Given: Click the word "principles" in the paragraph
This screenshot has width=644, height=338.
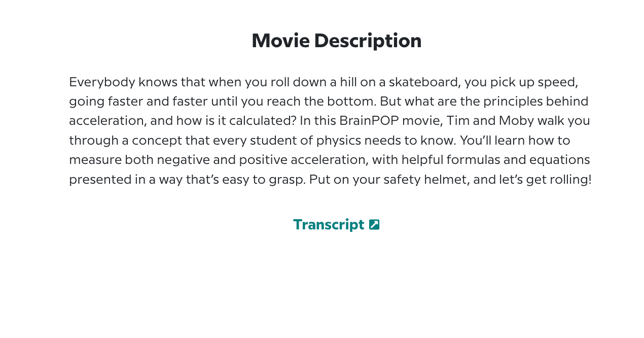Looking at the screenshot, I should [512, 102].
